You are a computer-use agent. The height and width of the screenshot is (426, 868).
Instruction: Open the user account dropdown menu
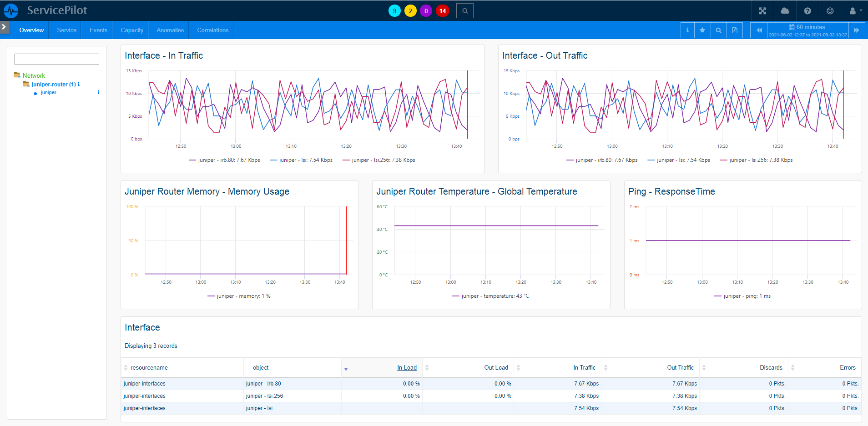(x=856, y=11)
